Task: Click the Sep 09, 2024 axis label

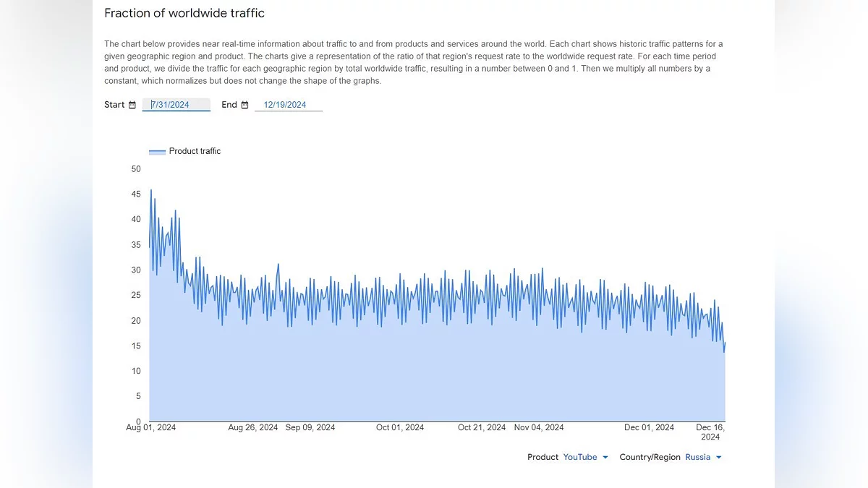Action: click(310, 427)
